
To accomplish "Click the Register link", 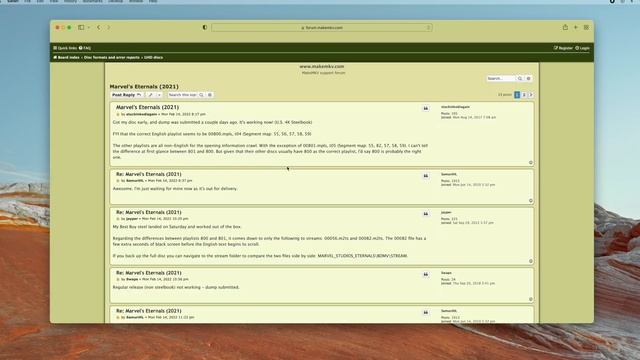I will (563, 48).
